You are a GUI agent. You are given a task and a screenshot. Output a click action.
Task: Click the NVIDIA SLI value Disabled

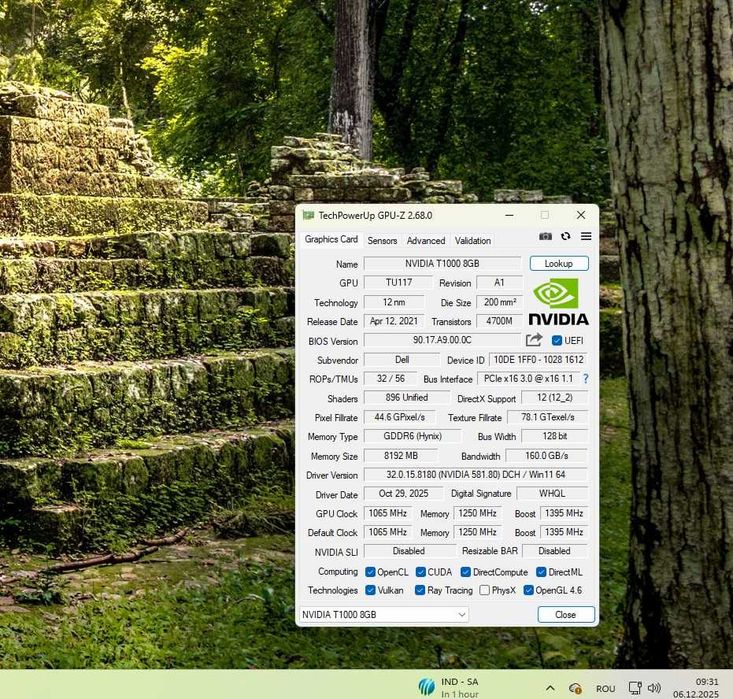pos(409,551)
